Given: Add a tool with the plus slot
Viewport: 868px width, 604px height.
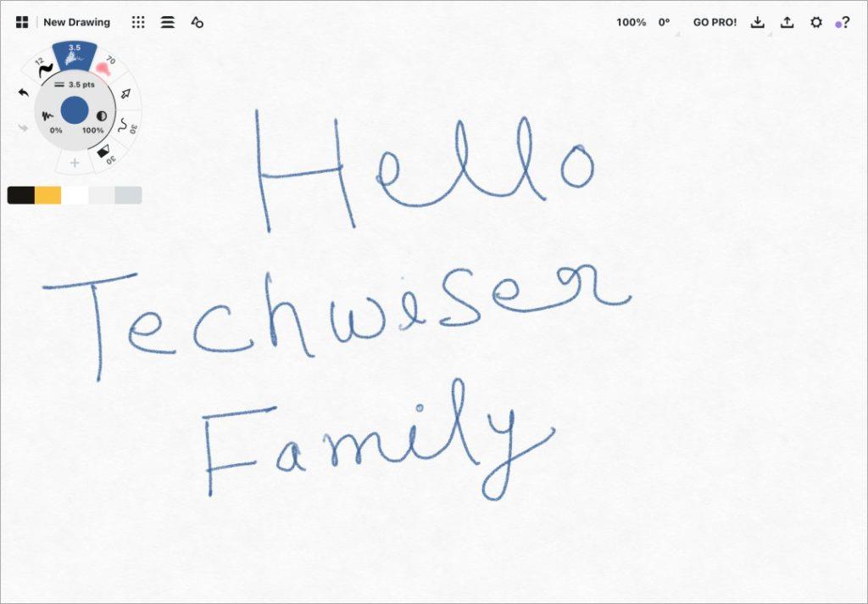Looking at the screenshot, I should pyautogui.click(x=75, y=162).
